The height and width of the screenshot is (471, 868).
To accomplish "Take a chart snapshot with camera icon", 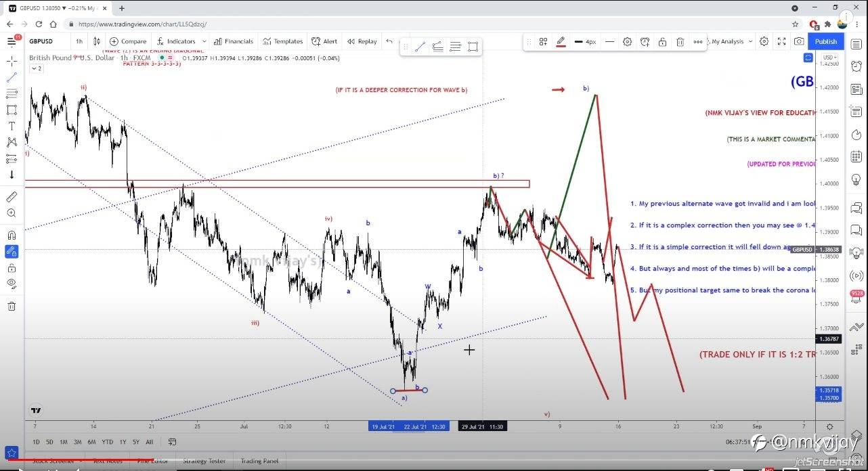I will coord(799,41).
